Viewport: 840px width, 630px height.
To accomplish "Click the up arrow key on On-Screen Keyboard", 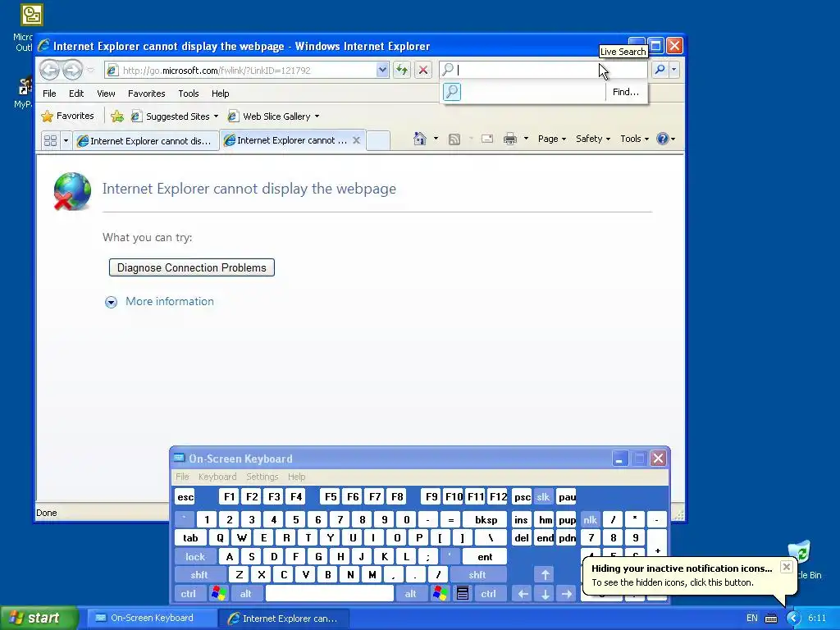I will pos(545,575).
